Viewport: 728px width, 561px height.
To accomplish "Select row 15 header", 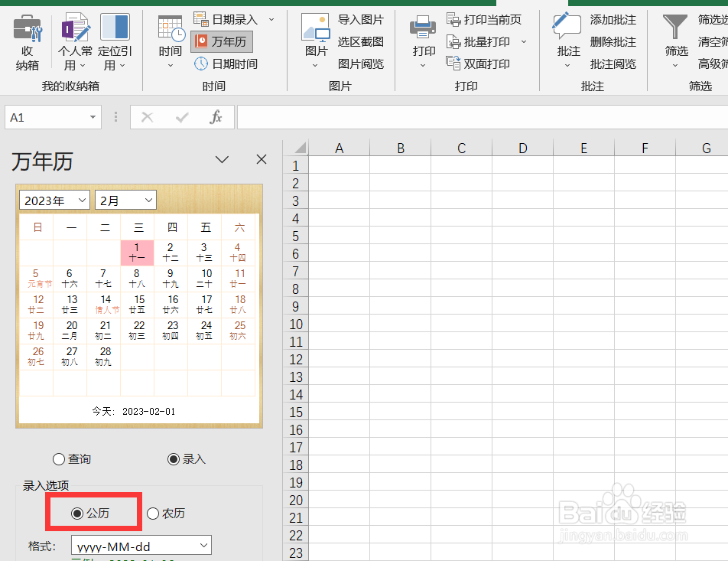I will [296, 412].
